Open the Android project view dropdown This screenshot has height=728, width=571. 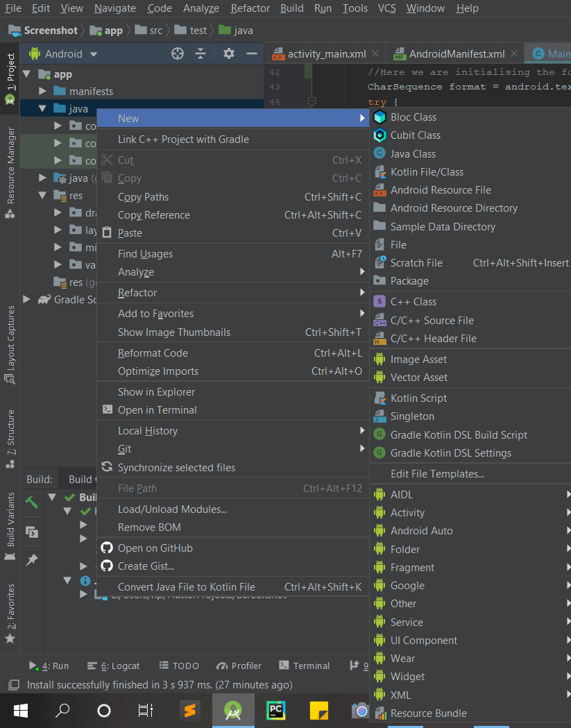click(63, 53)
